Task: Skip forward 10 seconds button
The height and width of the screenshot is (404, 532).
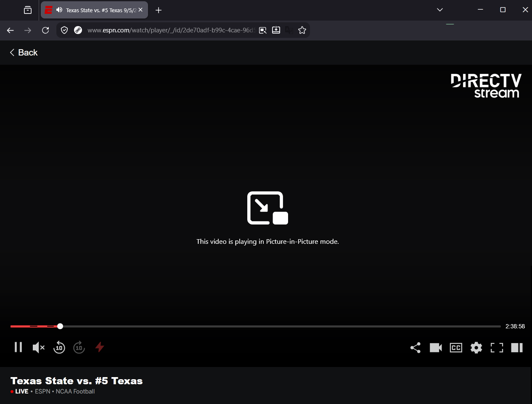Action: pyautogui.click(x=79, y=347)
